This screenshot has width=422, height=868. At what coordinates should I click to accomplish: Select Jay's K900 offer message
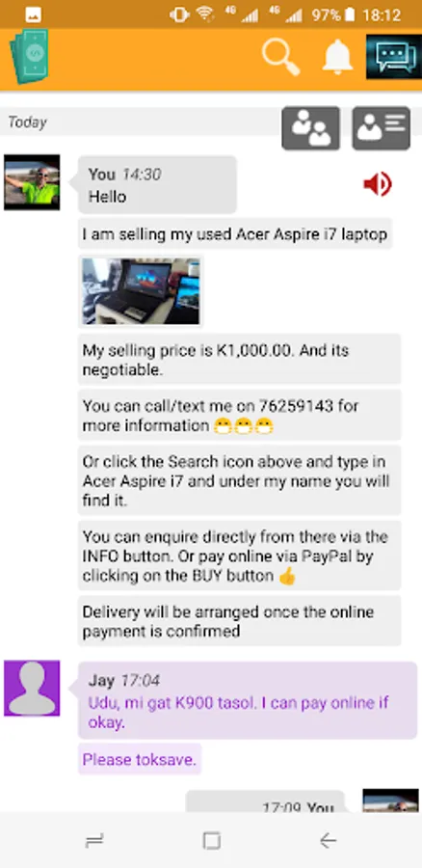pos(248,700)
